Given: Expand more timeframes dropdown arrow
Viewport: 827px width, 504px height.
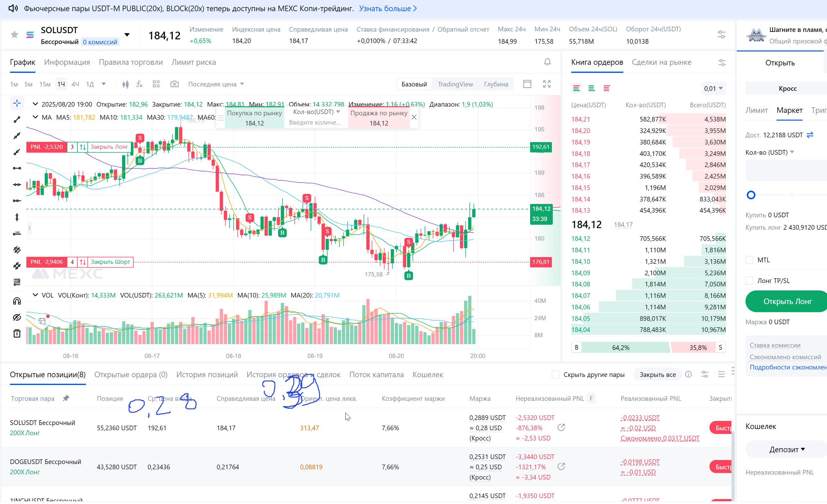Looking at the screenshot, I should pos(104,84).
